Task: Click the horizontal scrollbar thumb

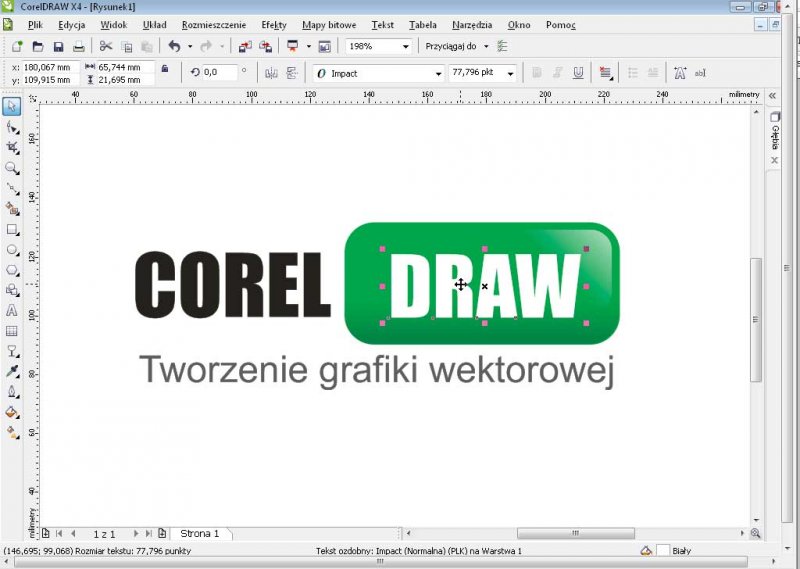Action: [x=576, y=533]
